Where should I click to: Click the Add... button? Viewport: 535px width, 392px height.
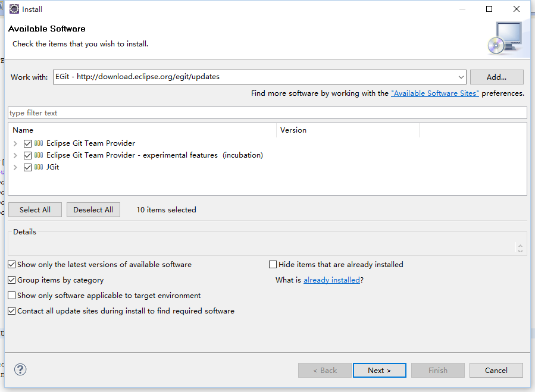point(496,77)
